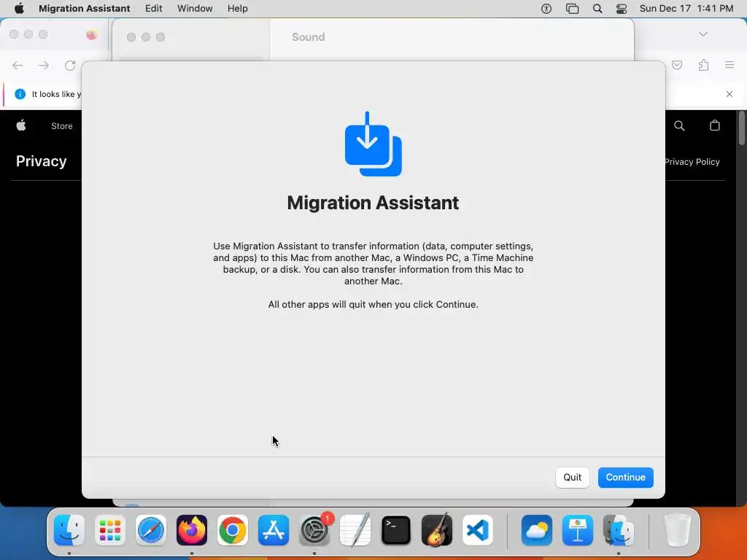Click Firefox back arrow button

[18, 65]
